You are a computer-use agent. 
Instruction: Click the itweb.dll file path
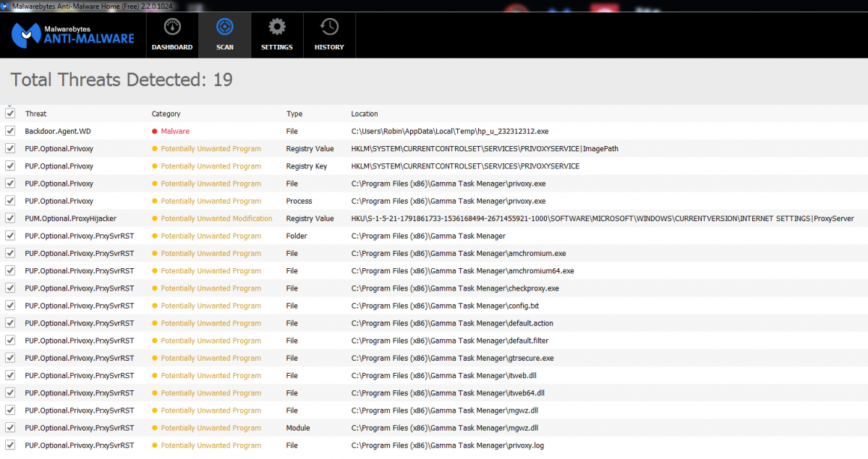click(x=444, y=375)
